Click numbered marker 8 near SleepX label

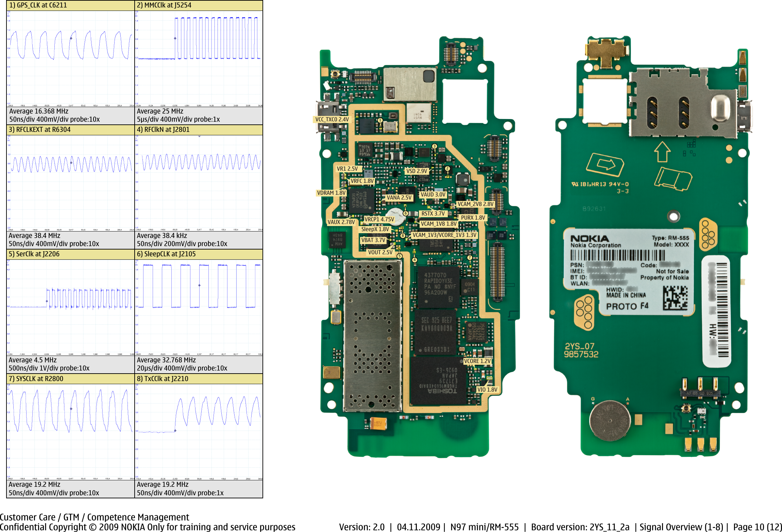tap(403, 235)
